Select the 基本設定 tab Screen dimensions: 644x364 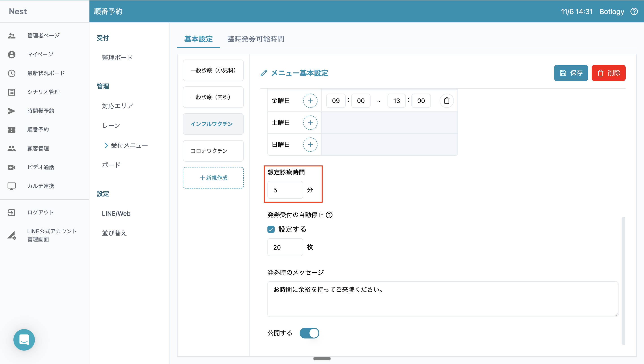point(198,39)
